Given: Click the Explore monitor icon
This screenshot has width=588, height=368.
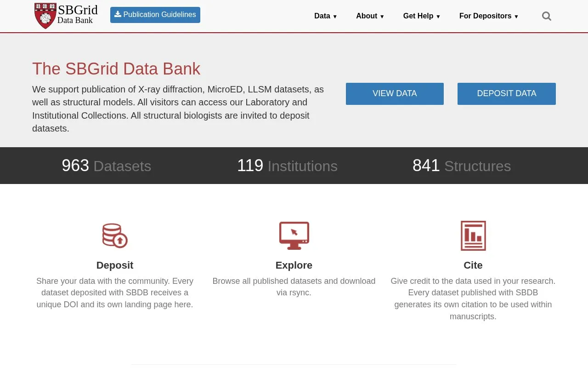Looking at the screenshot, I should click(x=294, y=236).
